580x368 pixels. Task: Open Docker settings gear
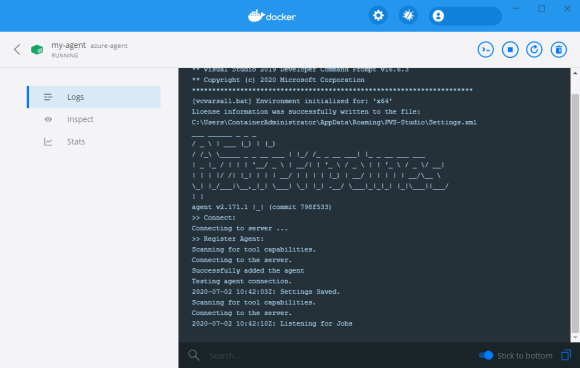pos(378,16)
